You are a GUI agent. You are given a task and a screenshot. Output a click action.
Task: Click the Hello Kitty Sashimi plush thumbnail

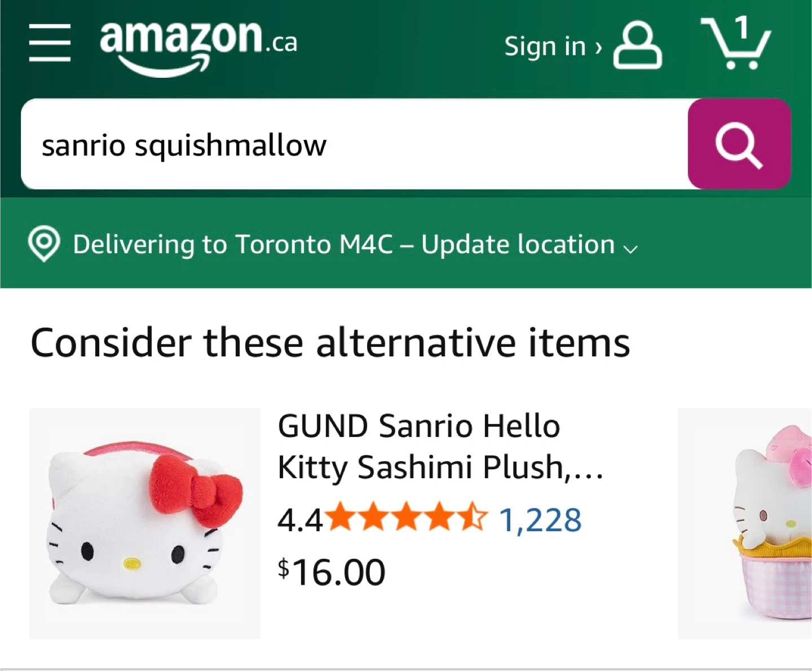(145, 523)
